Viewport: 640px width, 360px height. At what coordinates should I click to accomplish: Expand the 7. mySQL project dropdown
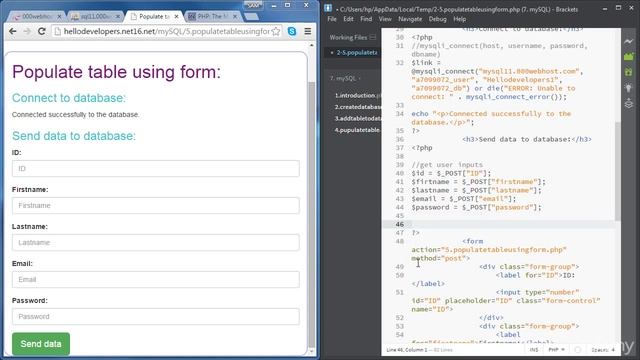click(x=345, y=78)
